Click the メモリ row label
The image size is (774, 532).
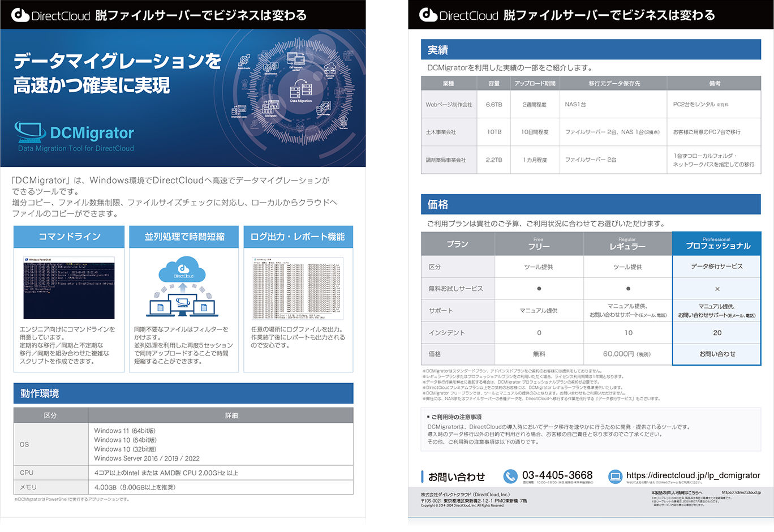click(28, 487)
